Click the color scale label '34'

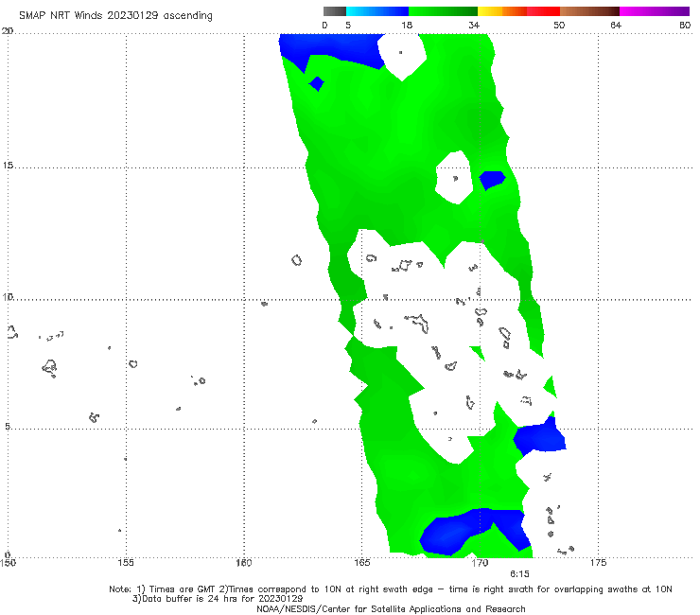tap(474, 25)
